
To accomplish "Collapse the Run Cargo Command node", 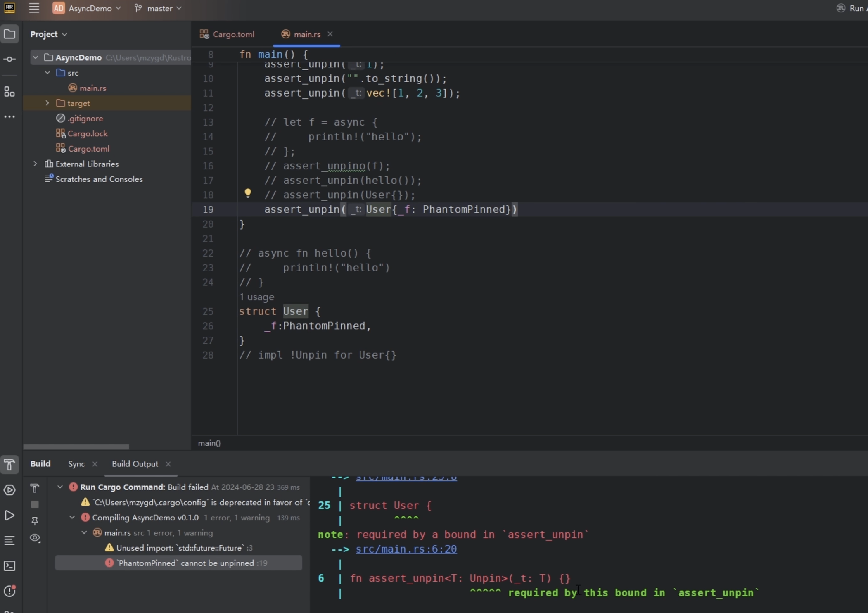I will (60, 487).
